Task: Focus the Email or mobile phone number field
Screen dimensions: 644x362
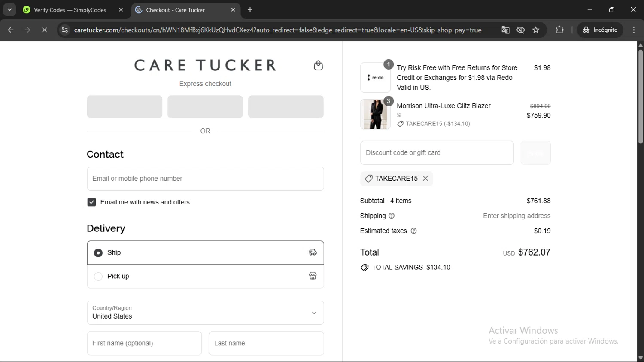Action: click(x=205, y=179)
